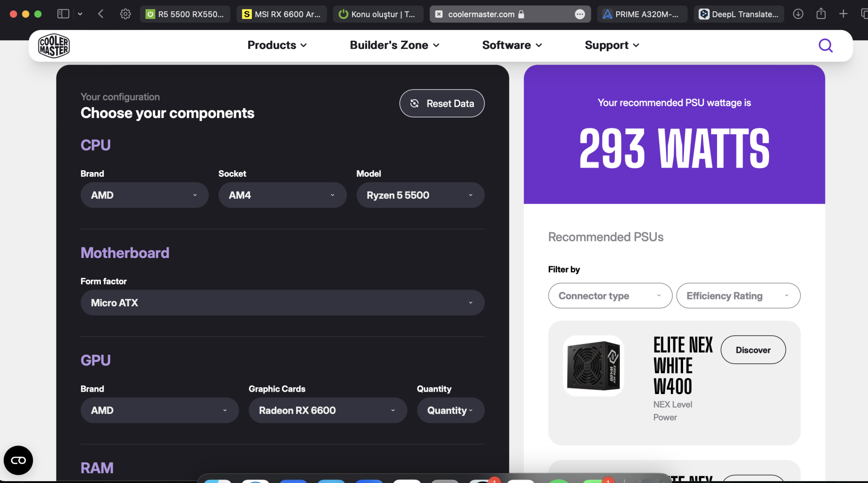Click Discover for Elite NEX White W400
This screenshot has height=483, width=868.
click(x=753, y=350)
